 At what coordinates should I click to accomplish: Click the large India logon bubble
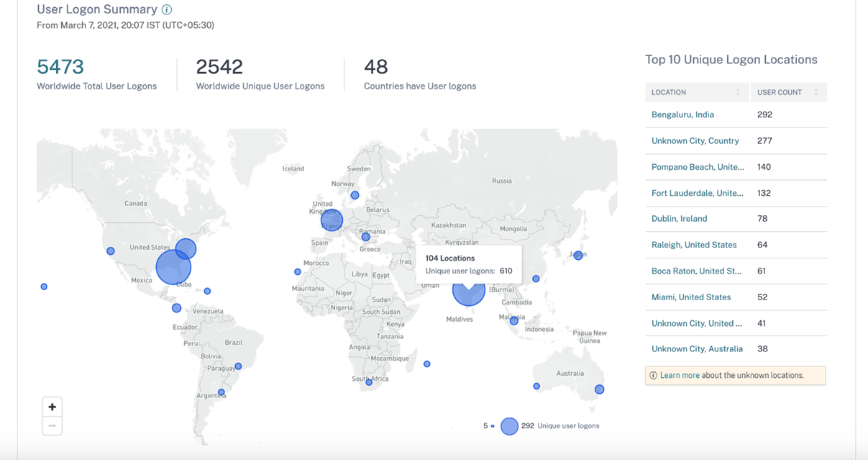(468, 291)
